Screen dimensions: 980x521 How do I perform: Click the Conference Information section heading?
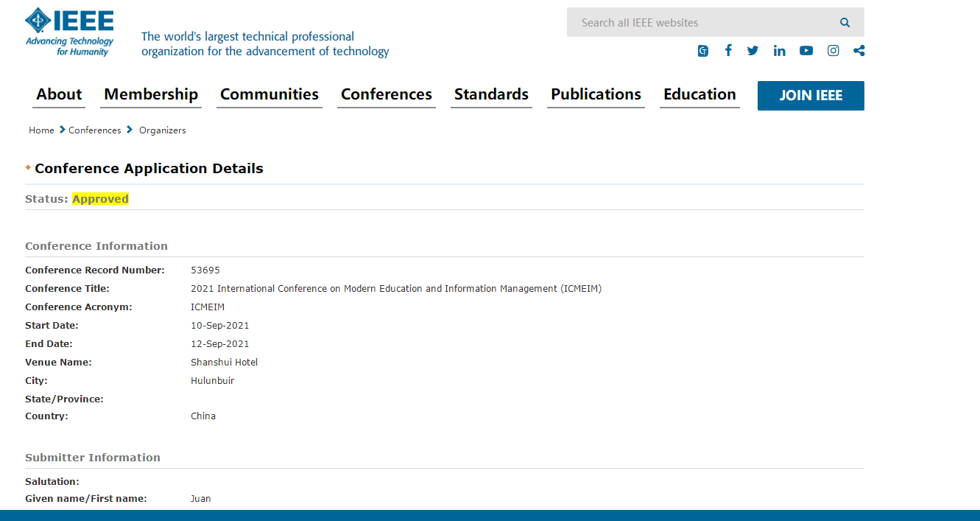tap(96, 246)
